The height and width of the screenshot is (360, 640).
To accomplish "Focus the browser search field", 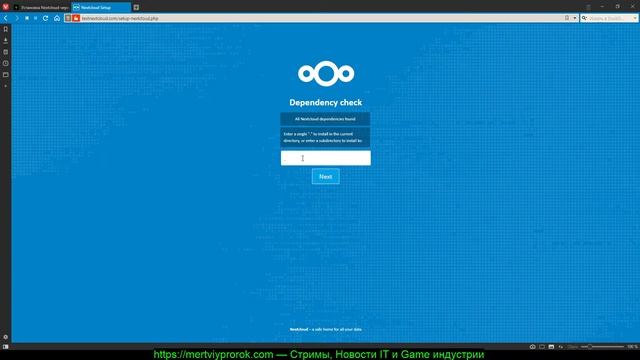I will [x=610, y=18].
